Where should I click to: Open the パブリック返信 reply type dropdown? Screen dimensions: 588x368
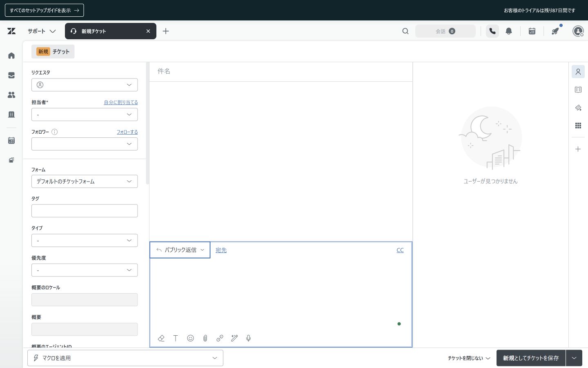[x=180, y=250]
